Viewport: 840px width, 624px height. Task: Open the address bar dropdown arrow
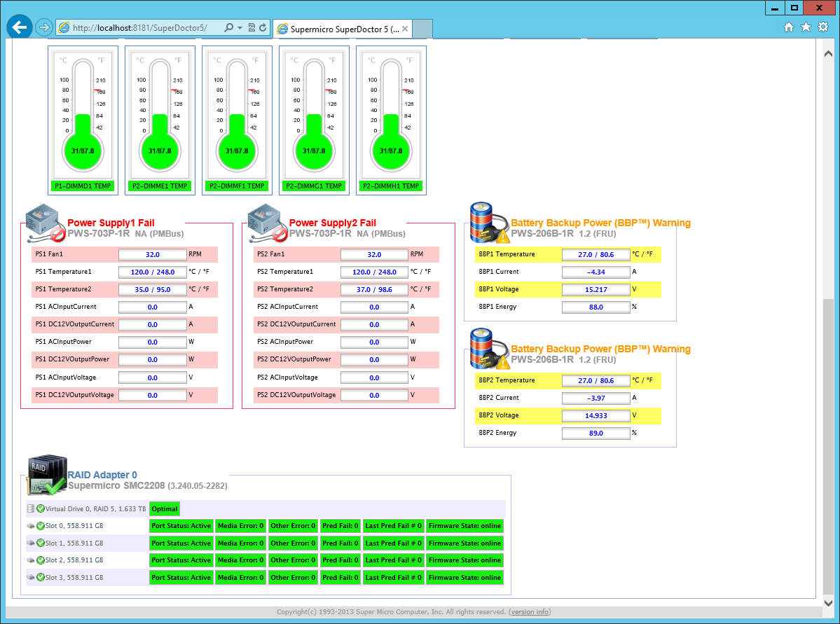click(x=240, y=28)
